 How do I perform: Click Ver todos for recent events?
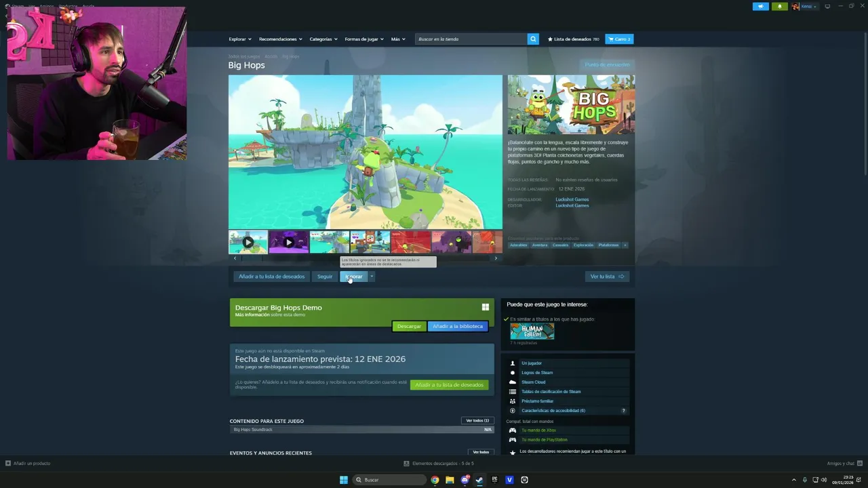[x=481, y=452]
